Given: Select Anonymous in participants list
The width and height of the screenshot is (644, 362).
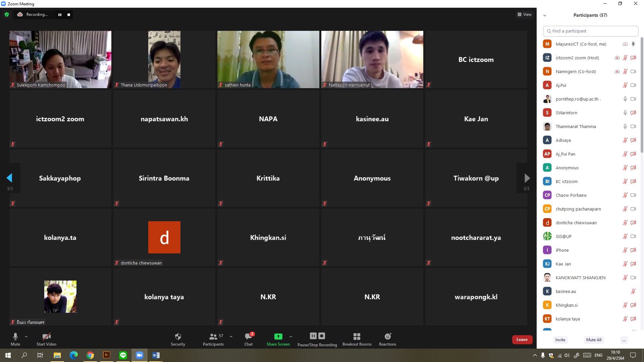Looking at the screenshot, I should coord(590,168).
